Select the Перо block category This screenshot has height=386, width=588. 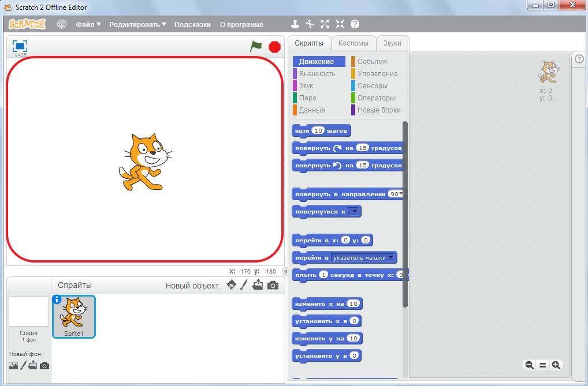305,98
